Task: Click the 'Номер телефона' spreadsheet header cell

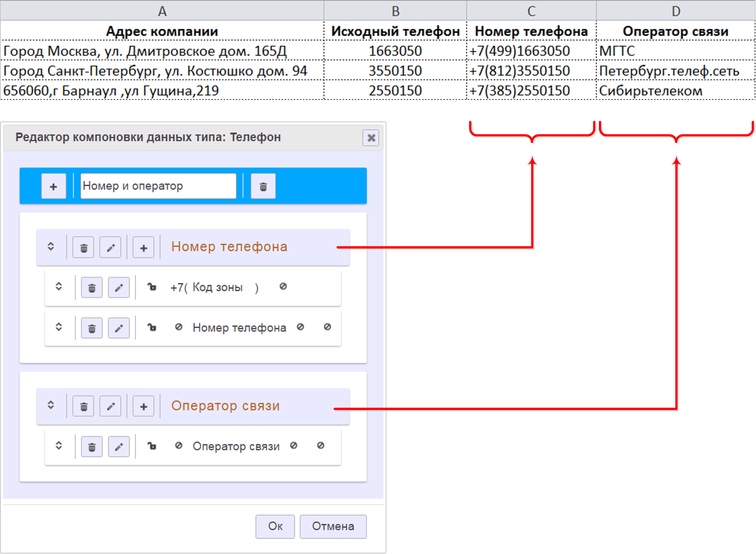Action: pos(531,32)
